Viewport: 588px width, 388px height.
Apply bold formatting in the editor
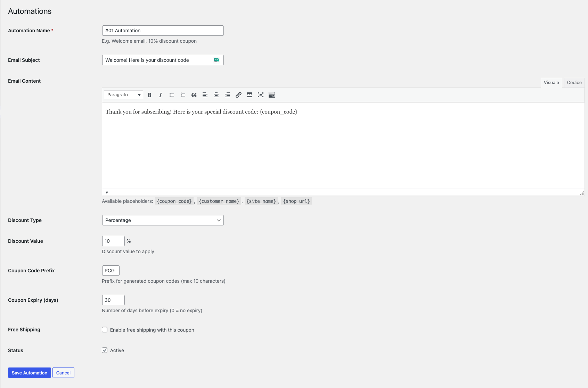point(149,95)
